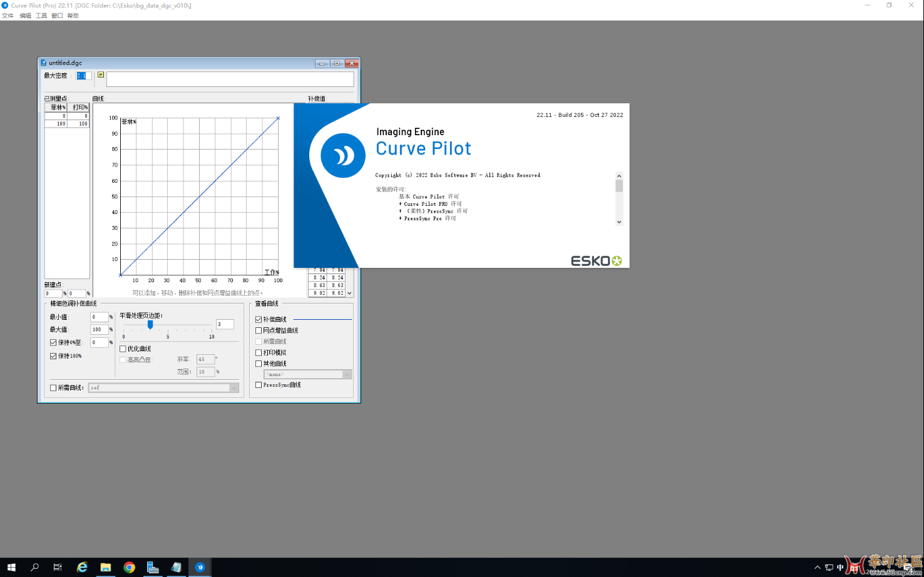Click the 10 tick end of smoothing slider

(212, 337)
